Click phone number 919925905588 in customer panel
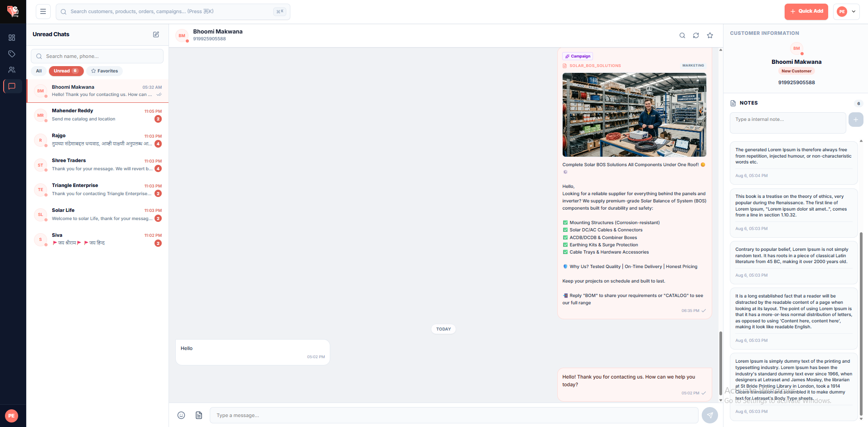Image resolution: width=868 pixels, height=427 pixels. [796, 82]
